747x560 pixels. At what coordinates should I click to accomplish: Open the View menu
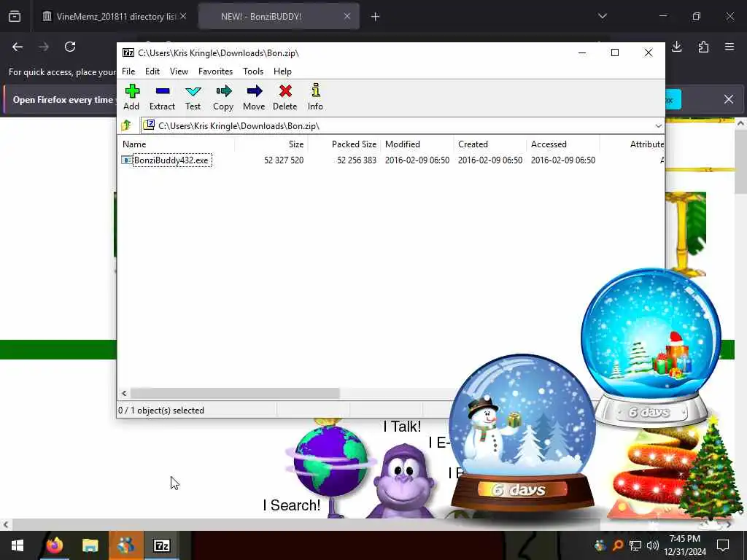(x=179, y=71)
